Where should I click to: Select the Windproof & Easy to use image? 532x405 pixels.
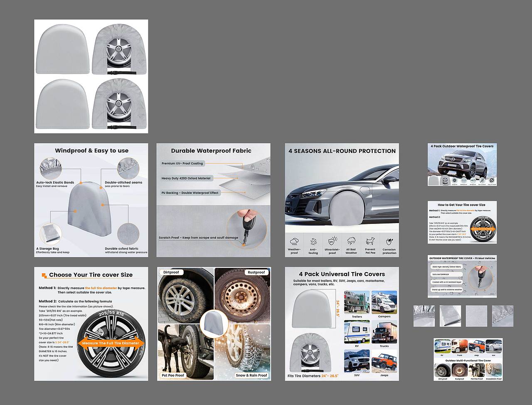coord(91,200)
